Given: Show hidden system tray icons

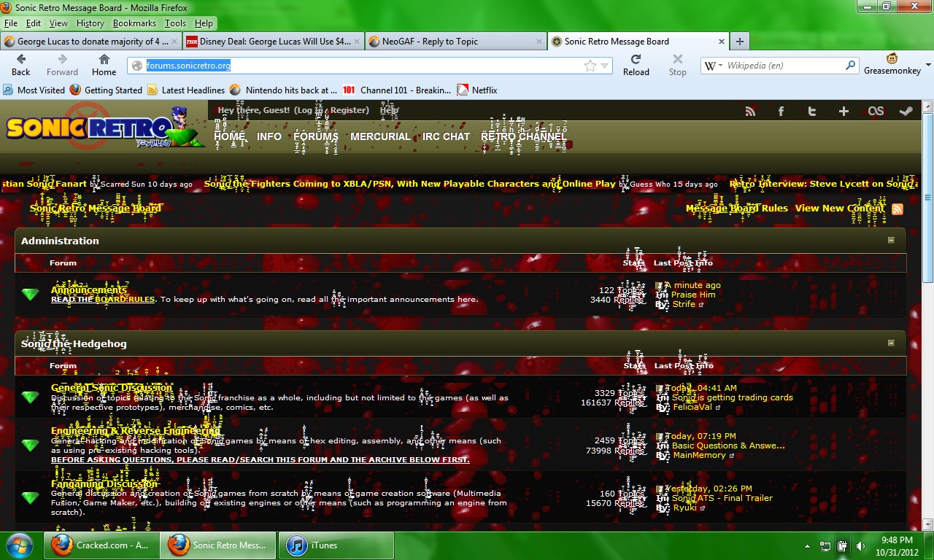Looking at the screenshot, I should [x=807, y=545].
